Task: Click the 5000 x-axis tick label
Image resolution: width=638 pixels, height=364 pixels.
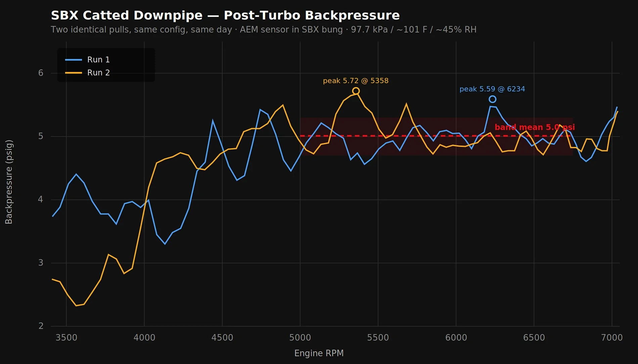Action: 300,337
